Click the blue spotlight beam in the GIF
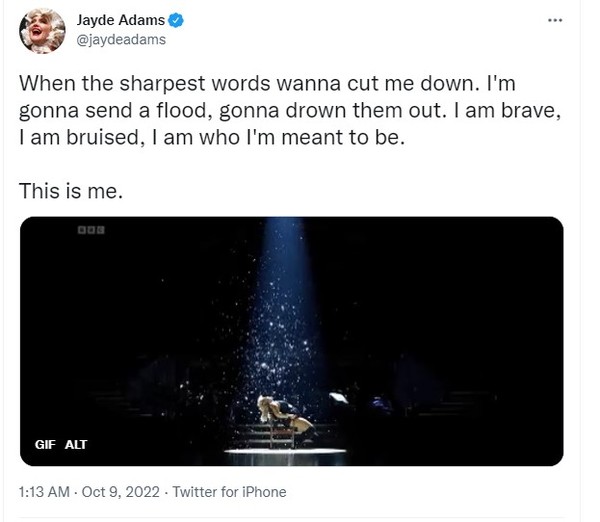600x522 pixels. coord(283,300)
